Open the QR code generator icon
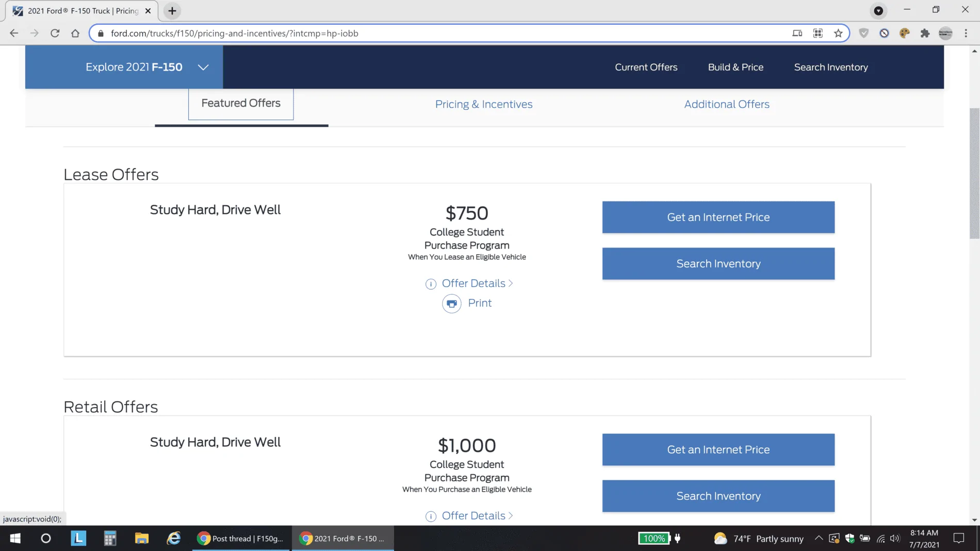 pos(818,33)
